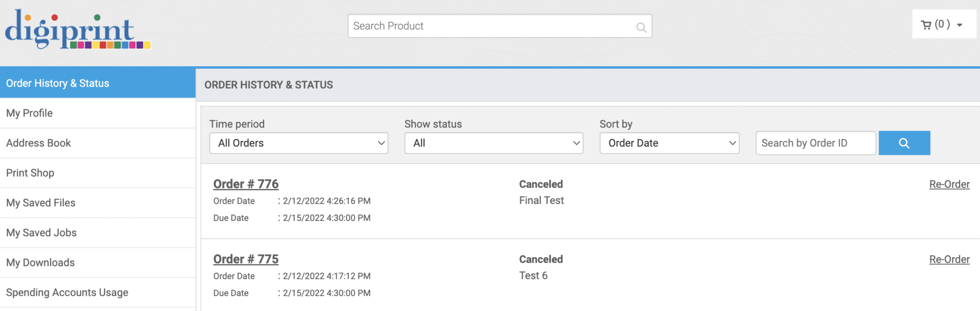Open My Downloads

click(98, 263)
